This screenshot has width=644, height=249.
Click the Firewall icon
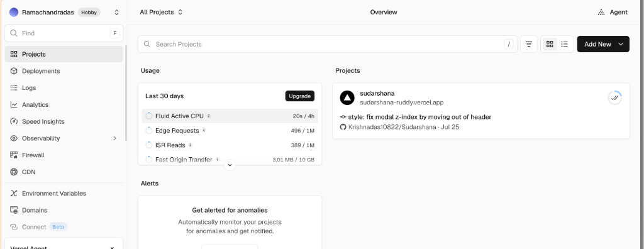coord(14,155)
